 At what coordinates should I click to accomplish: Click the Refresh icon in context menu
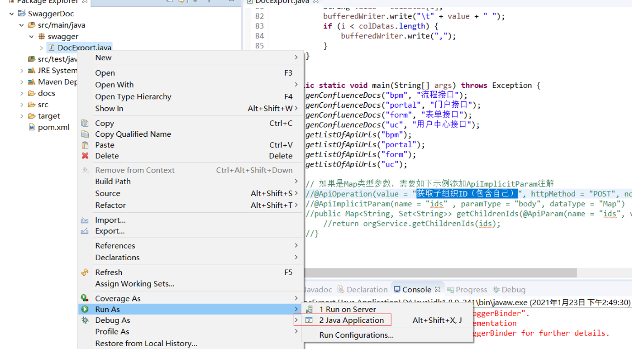click(85, 273)
